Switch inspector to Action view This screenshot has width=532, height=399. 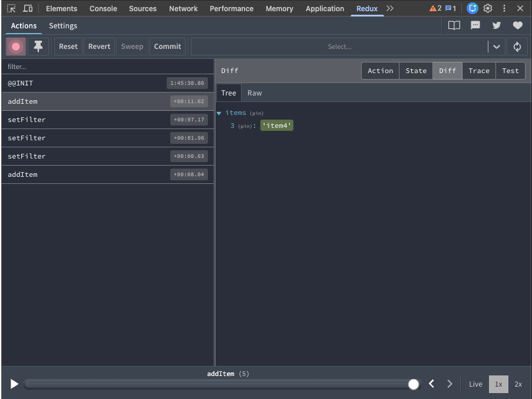[381, 71]
